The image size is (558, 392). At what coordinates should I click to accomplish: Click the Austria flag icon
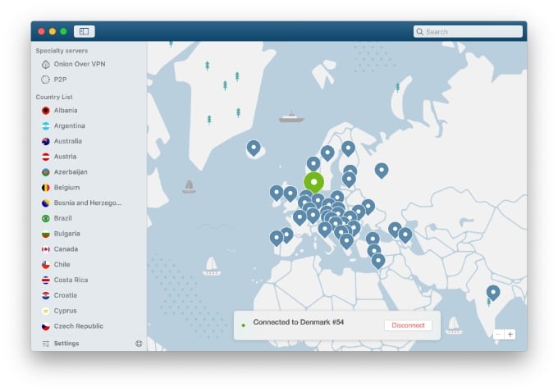46,157
